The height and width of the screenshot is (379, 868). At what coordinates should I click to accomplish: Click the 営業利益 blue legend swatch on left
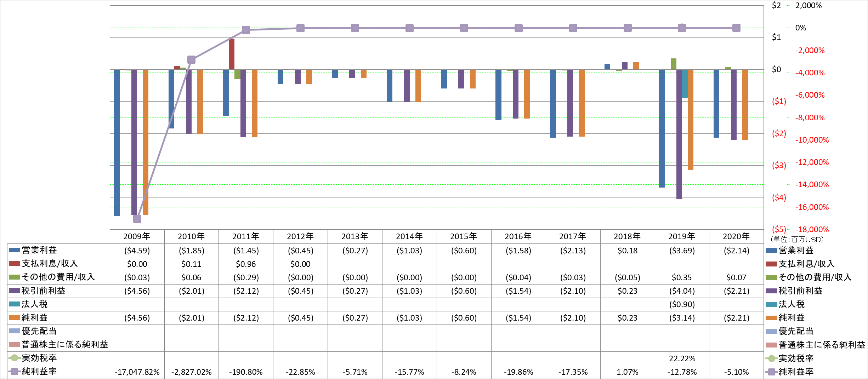click(x=14, y=250)
